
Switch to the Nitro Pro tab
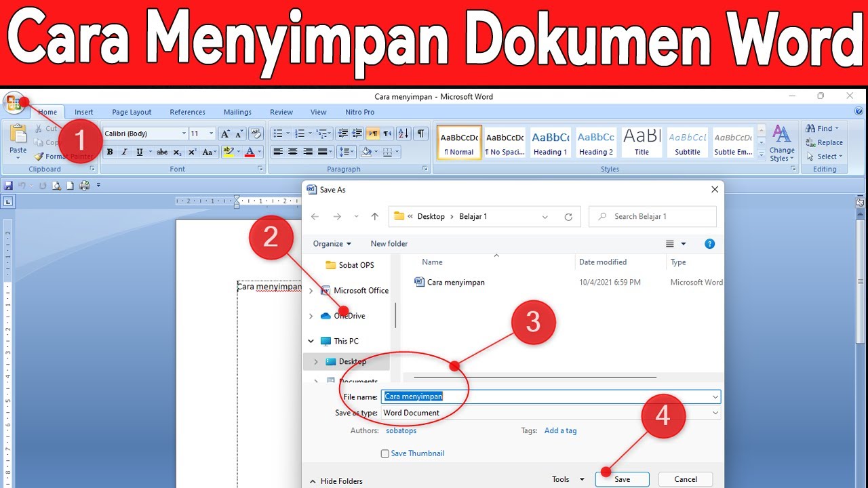(359, 112)
